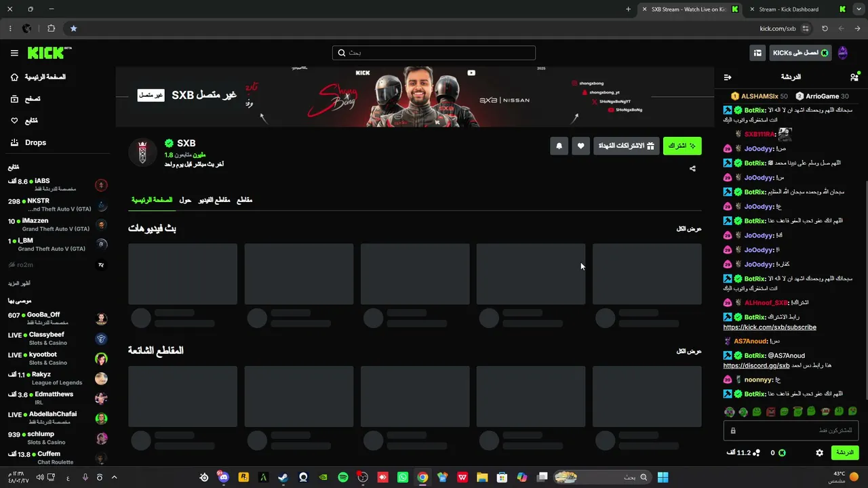Click the heart follow icon for SXB
The width and height of the screenshot is (868, 488).
tap(580, 146)
